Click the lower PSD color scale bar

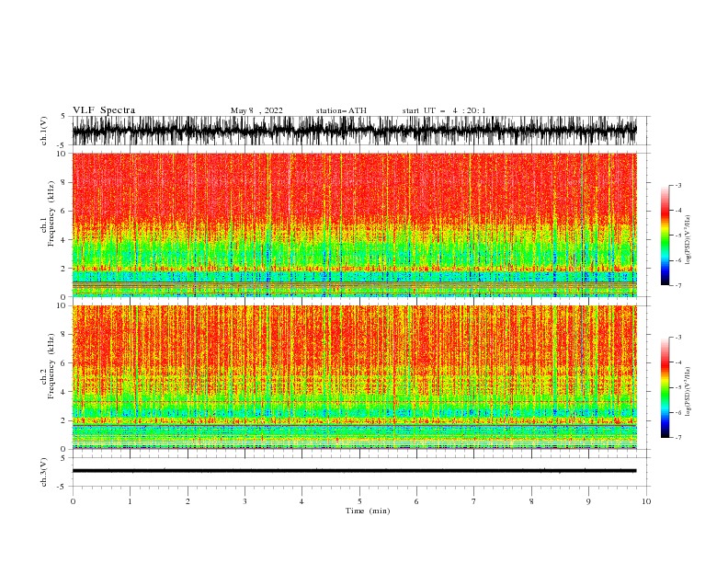[x=665, y=387]
